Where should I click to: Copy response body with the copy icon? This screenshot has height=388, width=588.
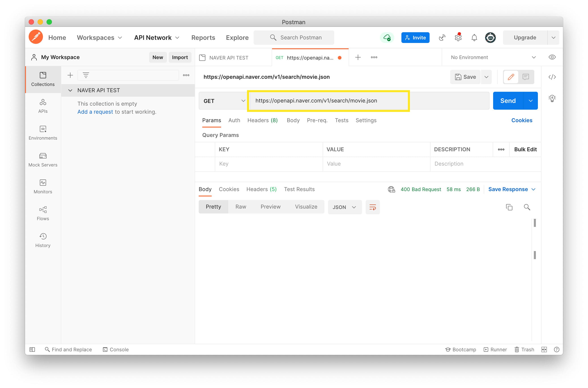pyautogui.click(x=509, y=207)
